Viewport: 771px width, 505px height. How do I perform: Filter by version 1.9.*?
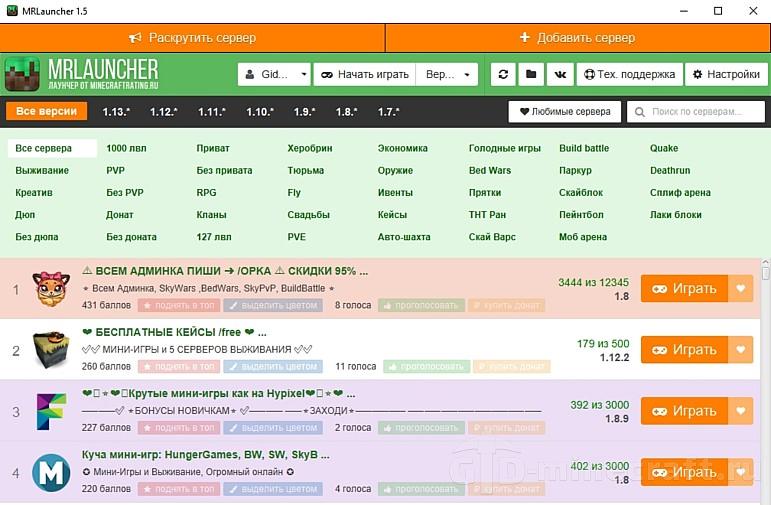(305, 112)
